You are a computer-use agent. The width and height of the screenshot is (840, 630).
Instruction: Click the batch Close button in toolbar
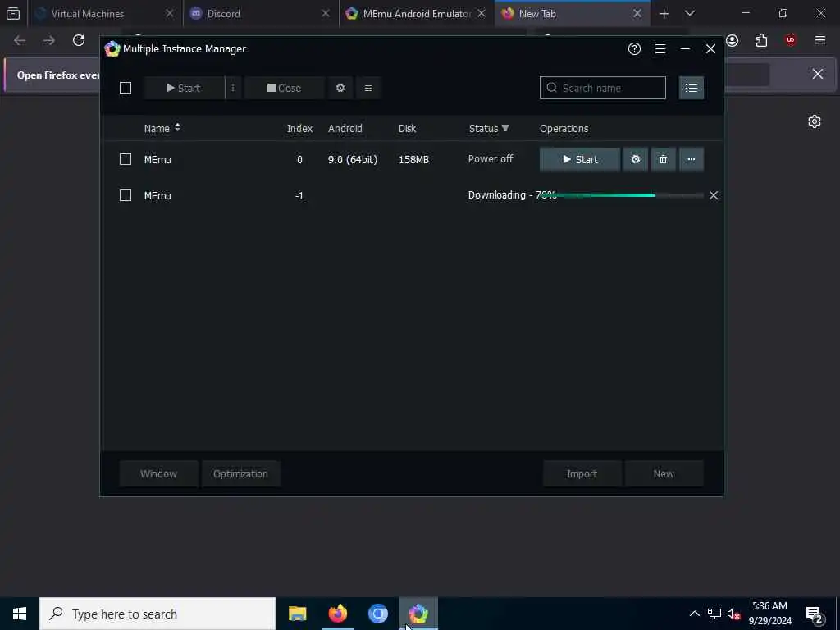[284, 88]
